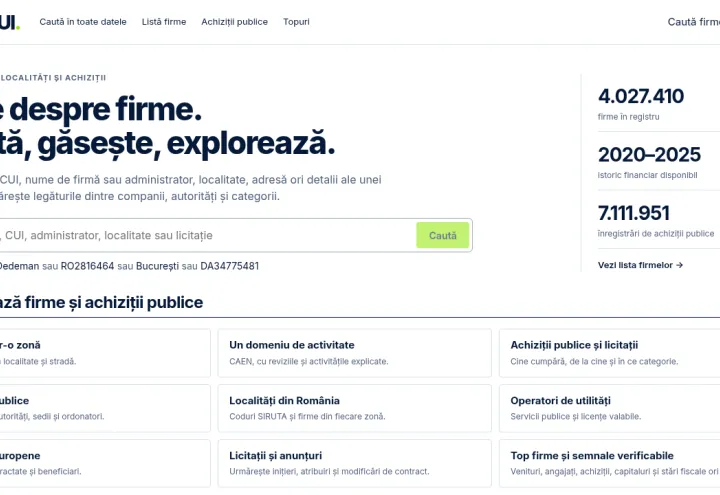Open 'Operatori de utilități' card

609,408
